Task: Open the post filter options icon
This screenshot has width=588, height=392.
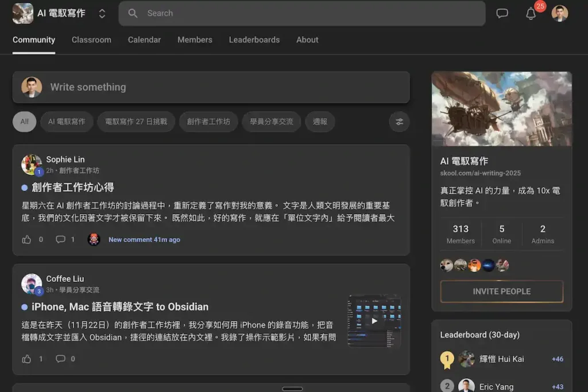Action: coord(399,122)
